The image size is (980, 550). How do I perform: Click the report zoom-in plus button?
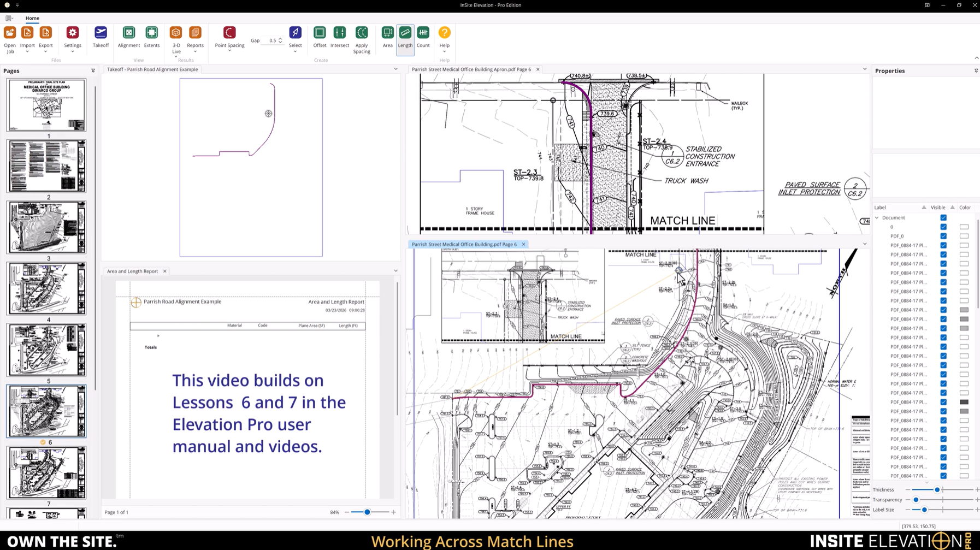[393, 512]
